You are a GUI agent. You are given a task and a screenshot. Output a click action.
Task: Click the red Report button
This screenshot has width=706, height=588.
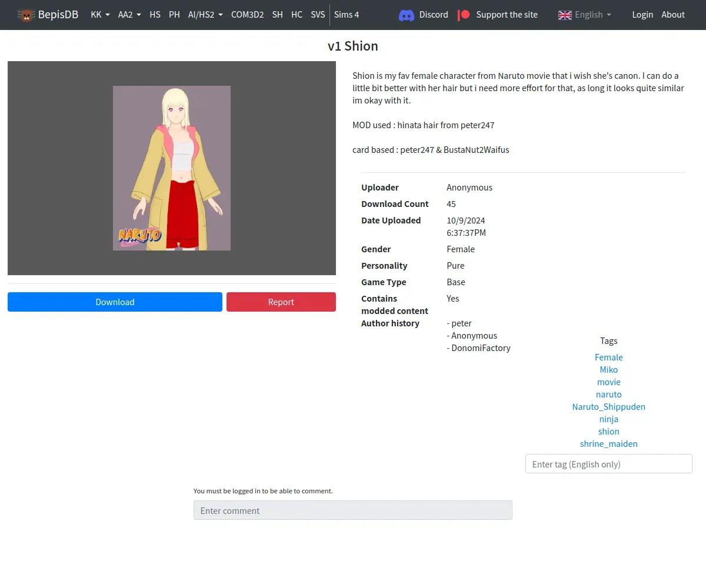(281, 302)
